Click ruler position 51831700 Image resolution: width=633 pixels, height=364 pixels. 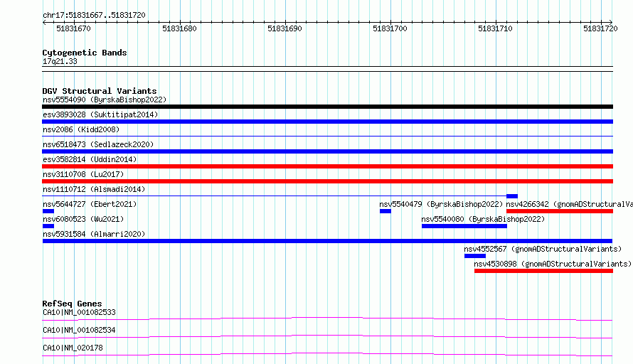click(390, 28)
